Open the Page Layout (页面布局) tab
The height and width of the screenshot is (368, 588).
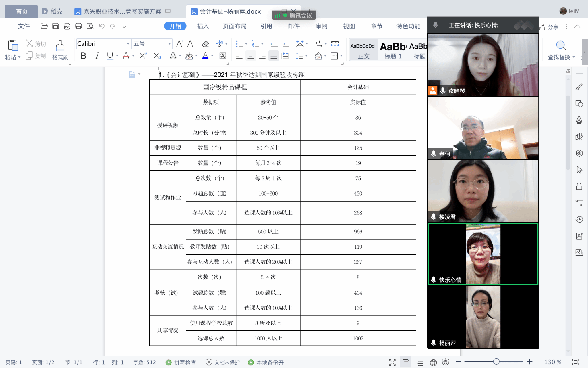coord(235,26)
